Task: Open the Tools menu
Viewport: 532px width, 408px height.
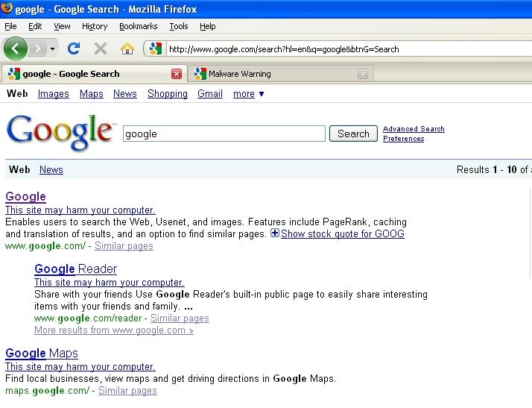Action: pyautogui.click(x=179, y=26)
